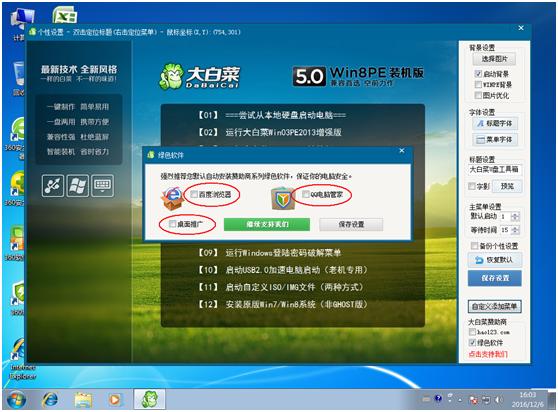The image size is (558, 412).
Task: Open the Excel icon on the desktop
Action: [x=64, y=15]
